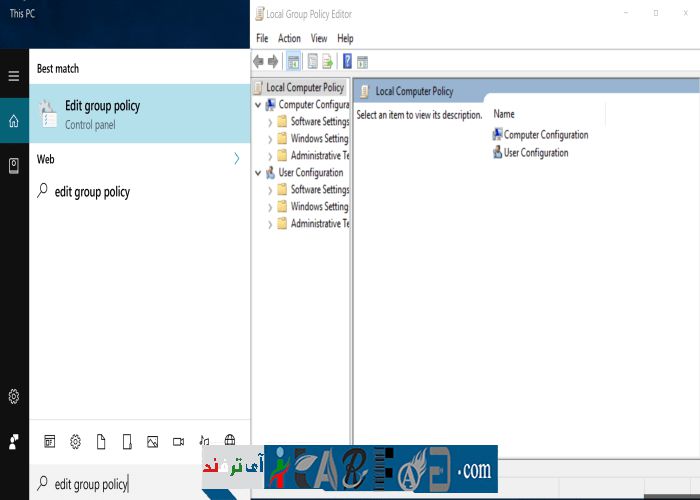Open the Action menu
Screen dimensions: 700x500
pyautogui.click(x=289, y=38)
